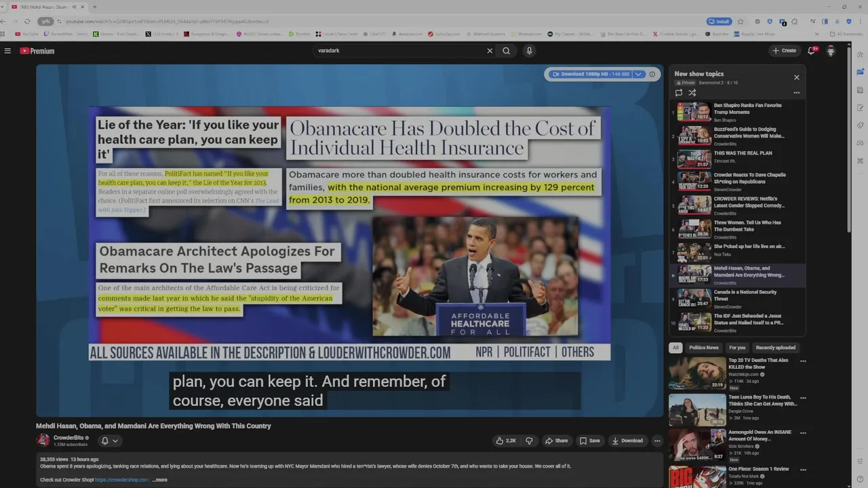This screenshot has height=488, width=868.
Task: Open the Create button
Action: click(784, 51)
